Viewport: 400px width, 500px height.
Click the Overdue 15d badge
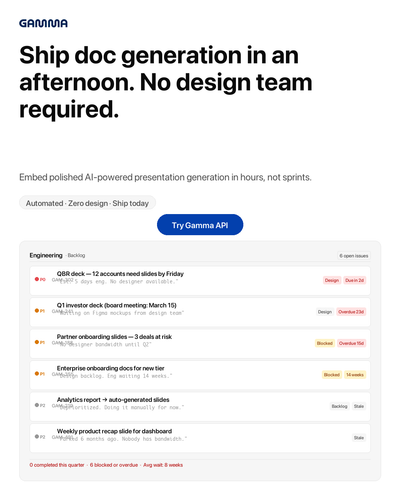351,343
